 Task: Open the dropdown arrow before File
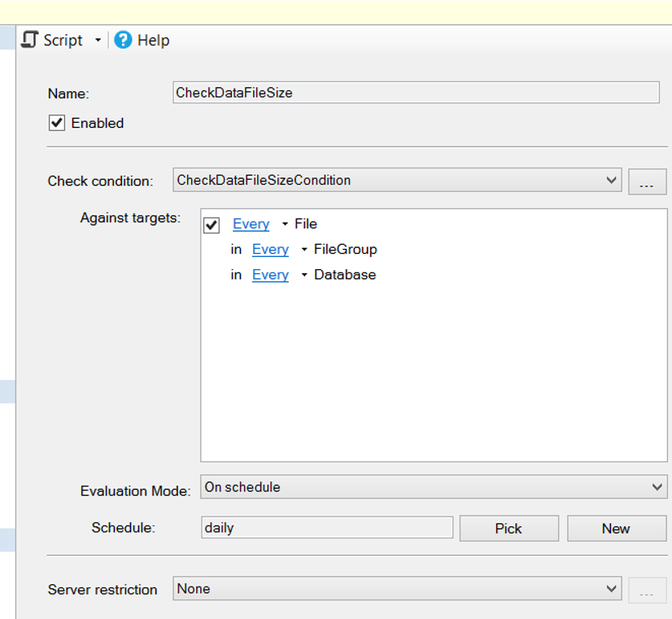(x=285, y=224)
